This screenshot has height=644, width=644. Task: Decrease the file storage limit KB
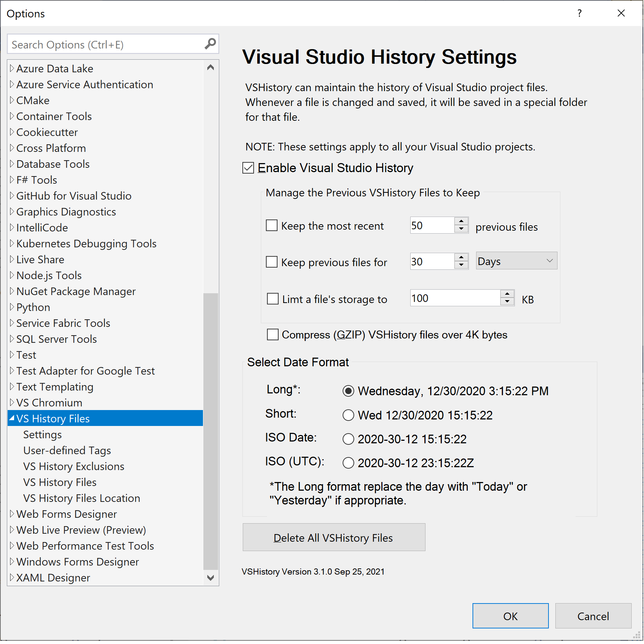(507, 302)
